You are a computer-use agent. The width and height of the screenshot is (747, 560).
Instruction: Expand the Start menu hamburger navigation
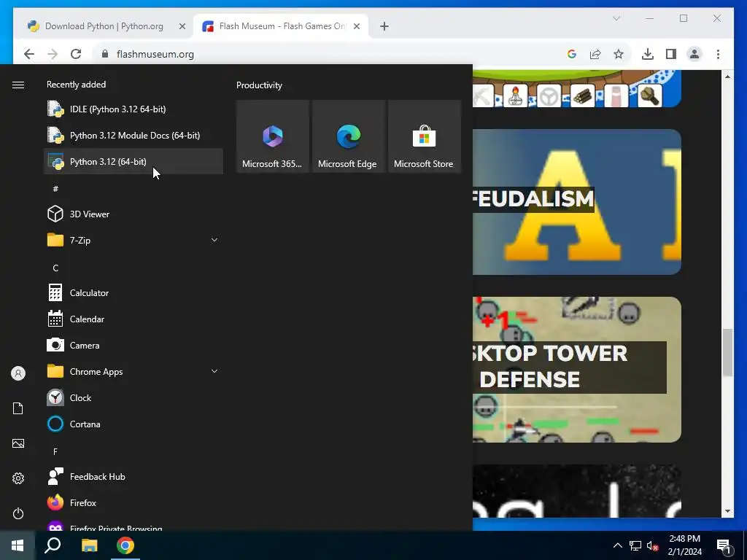coord(18,85)
